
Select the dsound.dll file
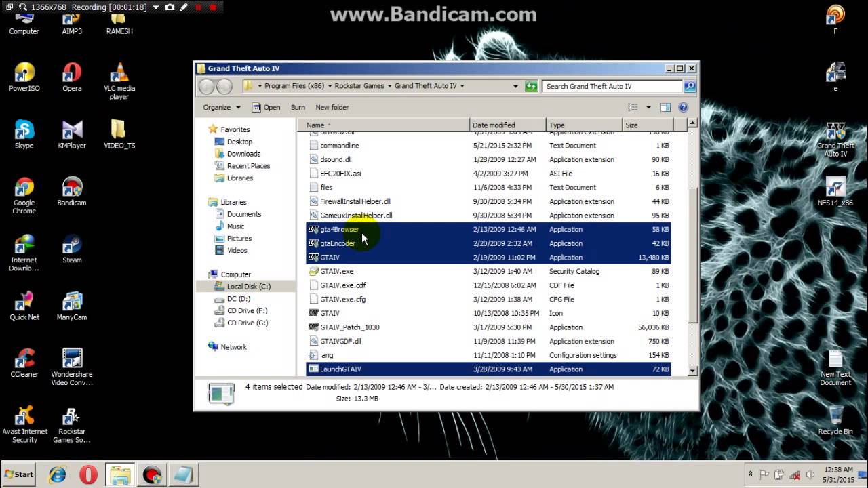click(x=488, y=159)
